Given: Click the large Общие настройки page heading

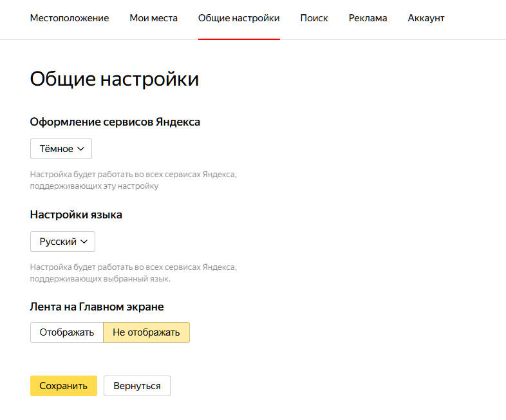Looking at the screenshot, I should (x=115, y=79).
